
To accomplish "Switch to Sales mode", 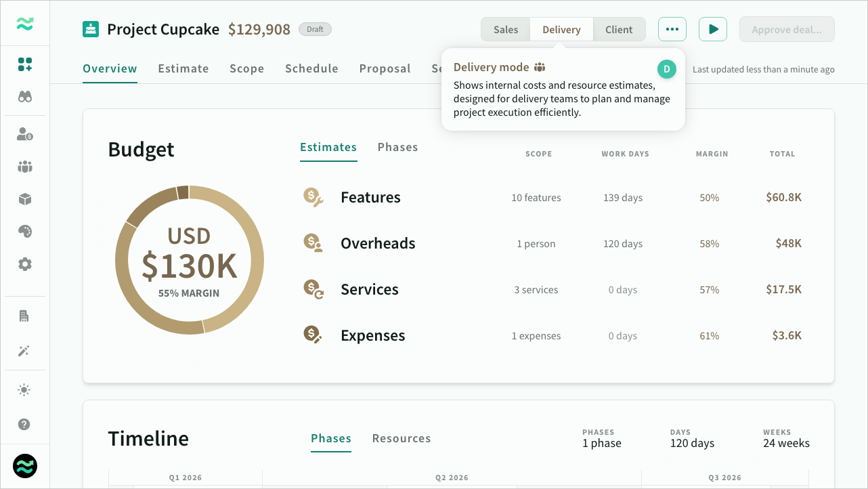I will point(505,29).
